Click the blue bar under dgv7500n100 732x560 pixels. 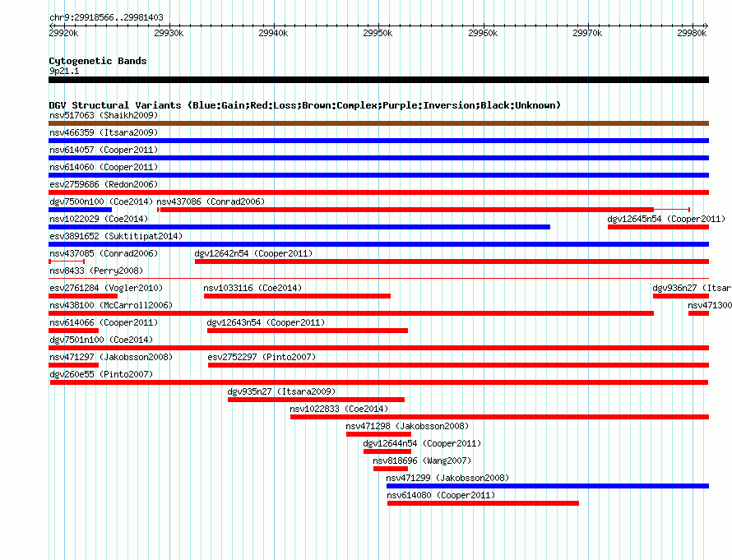81,210
